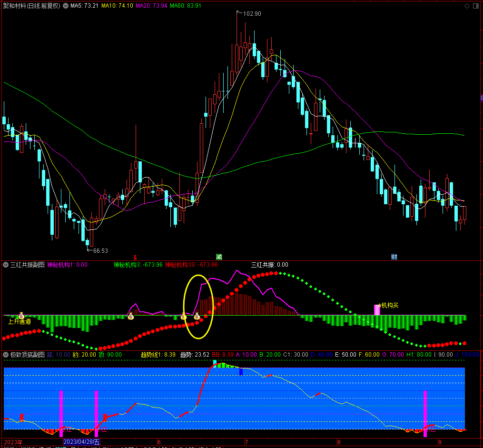
Task: Collapse the 极致顶底副图 indicator panel toggle
Action: click(6, 355)
